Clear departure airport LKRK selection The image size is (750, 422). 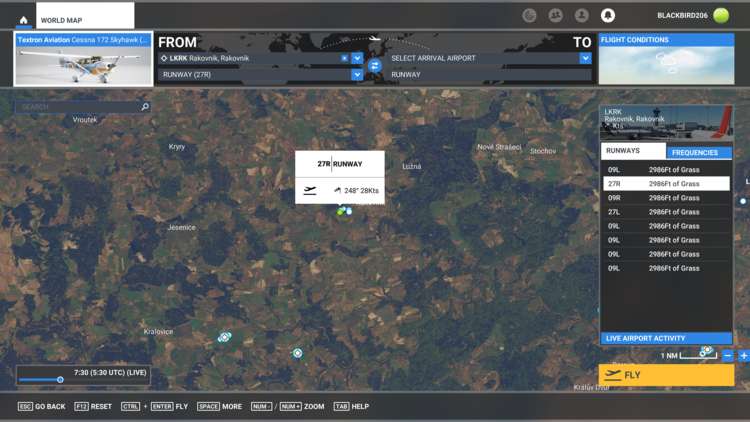point(345,59)
